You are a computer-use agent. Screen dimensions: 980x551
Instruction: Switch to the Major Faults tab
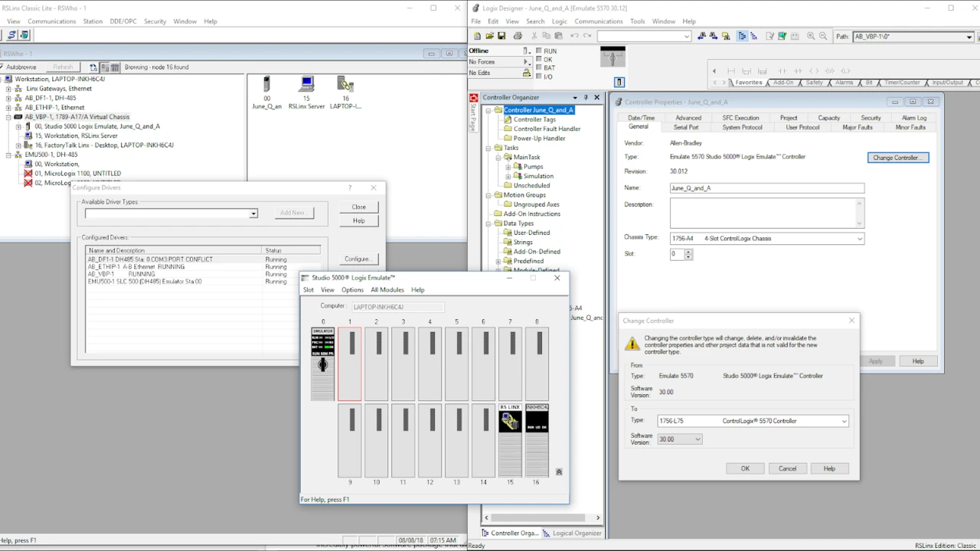[x=857, y=127]
